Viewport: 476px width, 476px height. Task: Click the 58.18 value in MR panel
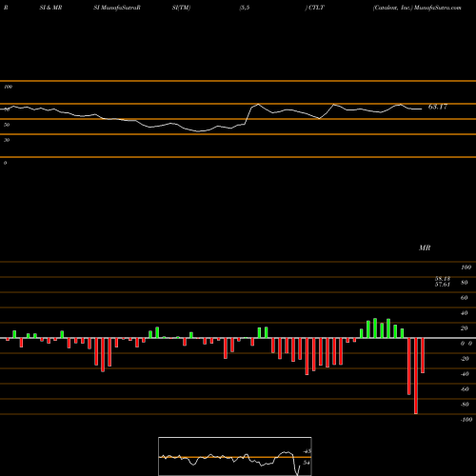443,279
